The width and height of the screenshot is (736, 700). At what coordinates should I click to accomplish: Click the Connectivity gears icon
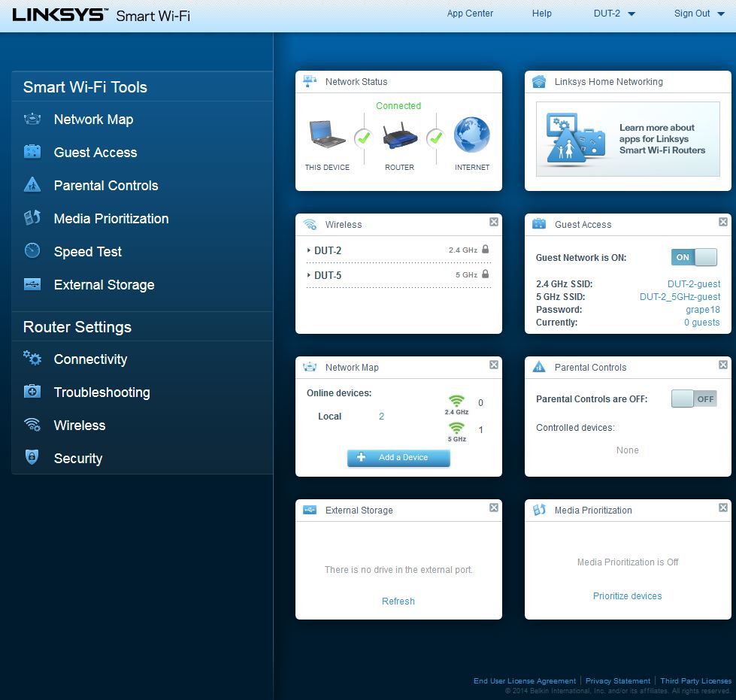pyautogui.click(x=32, y=358)
